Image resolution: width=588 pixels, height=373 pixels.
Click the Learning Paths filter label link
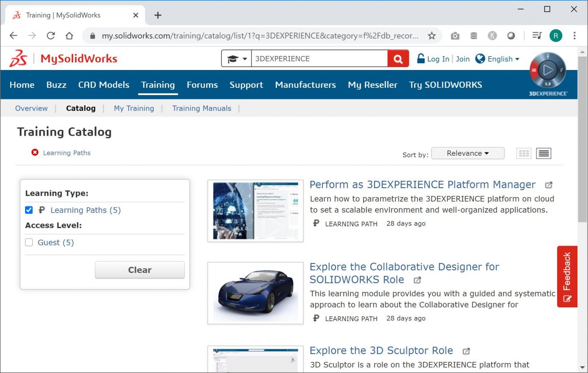click(x=85, y=210)
